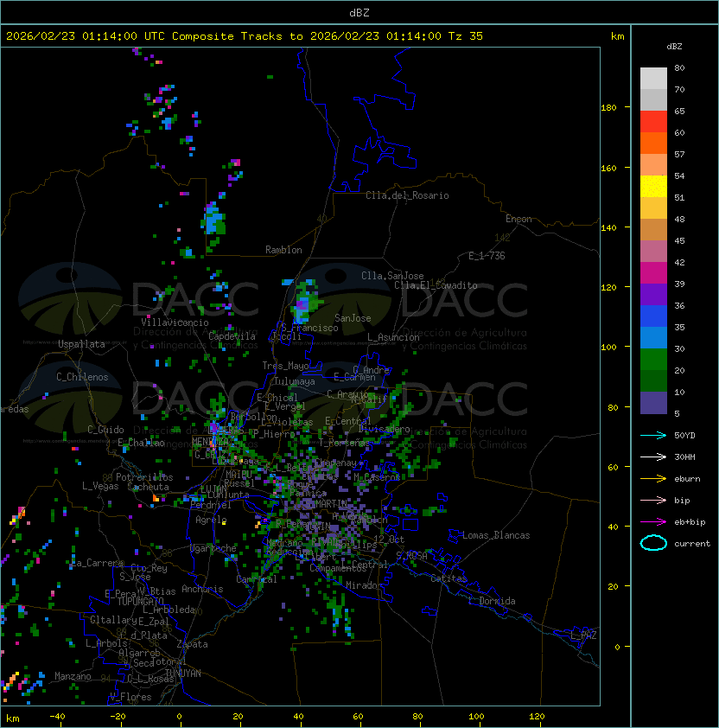
Task: Click the 'V_Flores' map label
Action: 130,698
